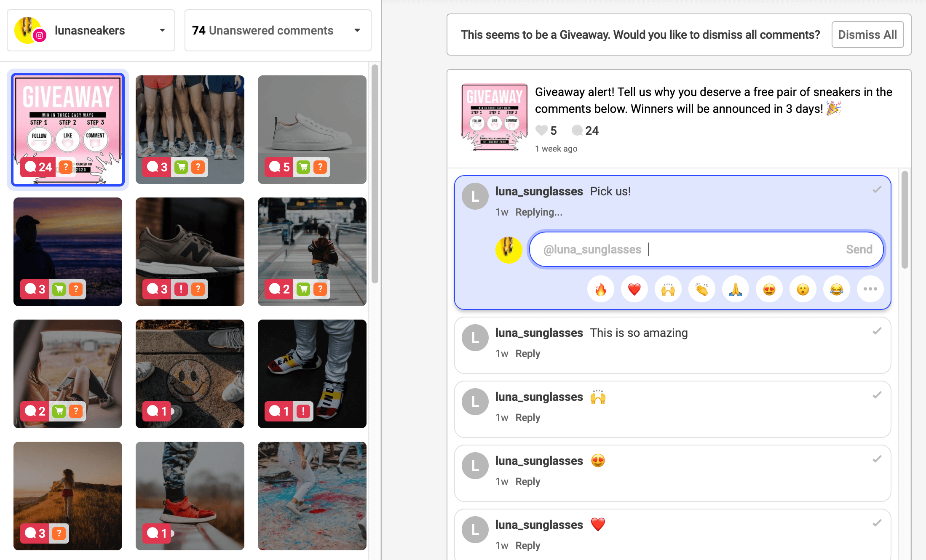Image resolution: width=926 pixels, height=560 pixels.
Task: Send the reply to luna_sunglasses
Action: 859,249
